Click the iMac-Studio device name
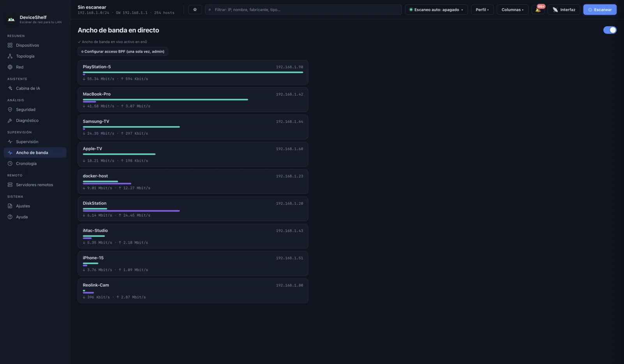Viewport: 624px width, 364px height. pos(95,230)
